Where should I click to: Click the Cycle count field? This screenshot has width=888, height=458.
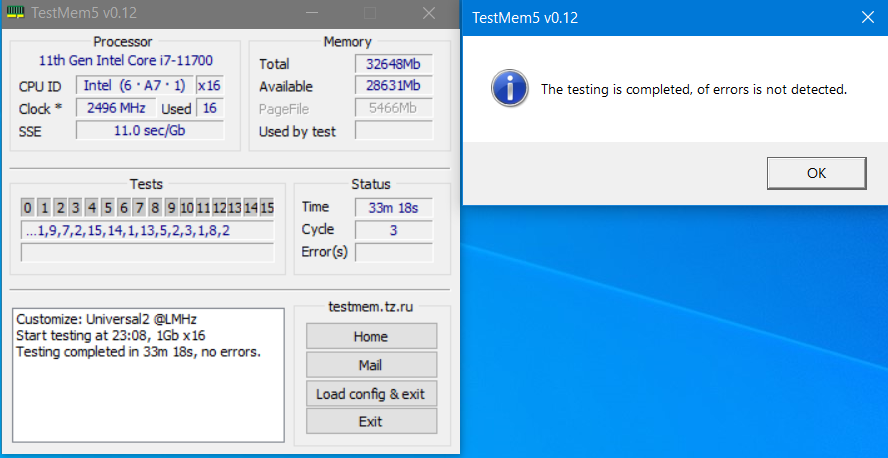(394, 229)
